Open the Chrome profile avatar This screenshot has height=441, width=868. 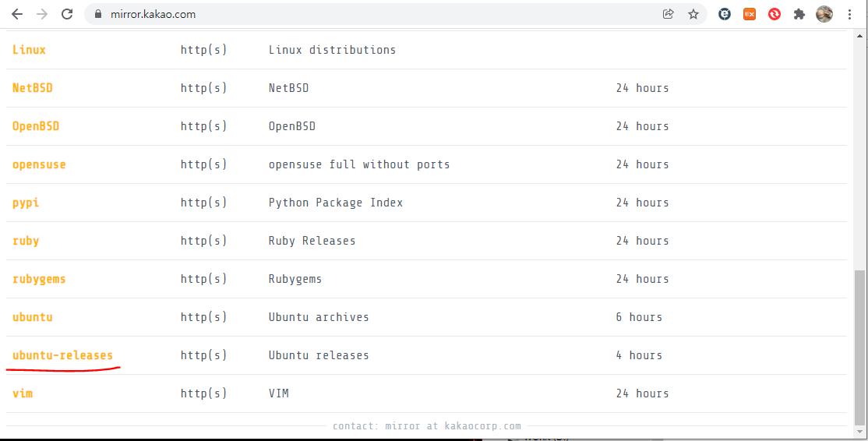point(824,14)
